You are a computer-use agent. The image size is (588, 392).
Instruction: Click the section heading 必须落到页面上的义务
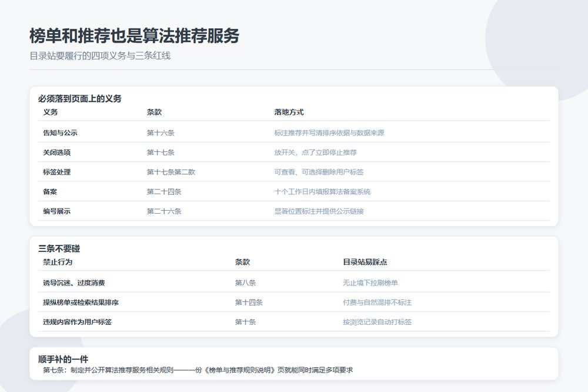[80, 99]
